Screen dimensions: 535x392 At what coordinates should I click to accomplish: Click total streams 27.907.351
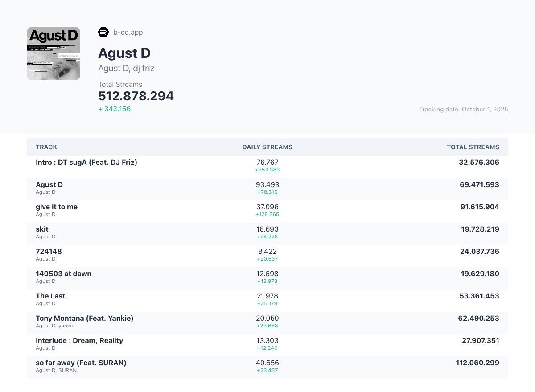481,341
